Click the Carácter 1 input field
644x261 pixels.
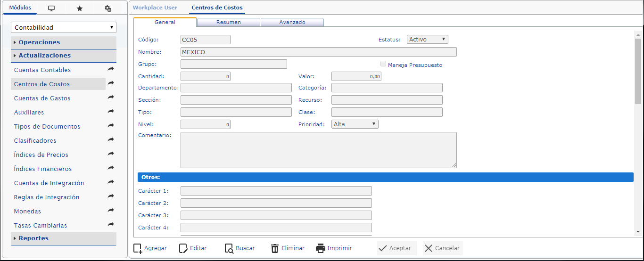pyautogui.click(x=276, y=191)
